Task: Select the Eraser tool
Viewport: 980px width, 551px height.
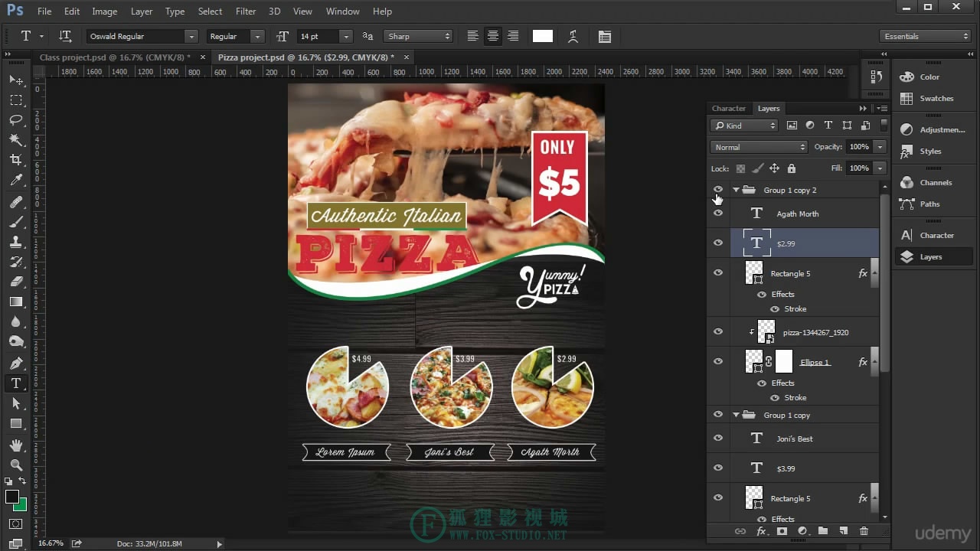Action: tap(16, 282)
